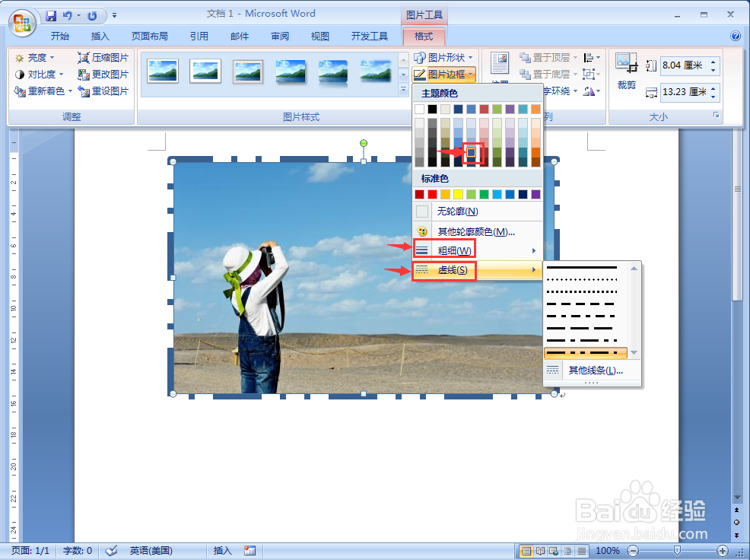Click the spelling check status icon

112,551
